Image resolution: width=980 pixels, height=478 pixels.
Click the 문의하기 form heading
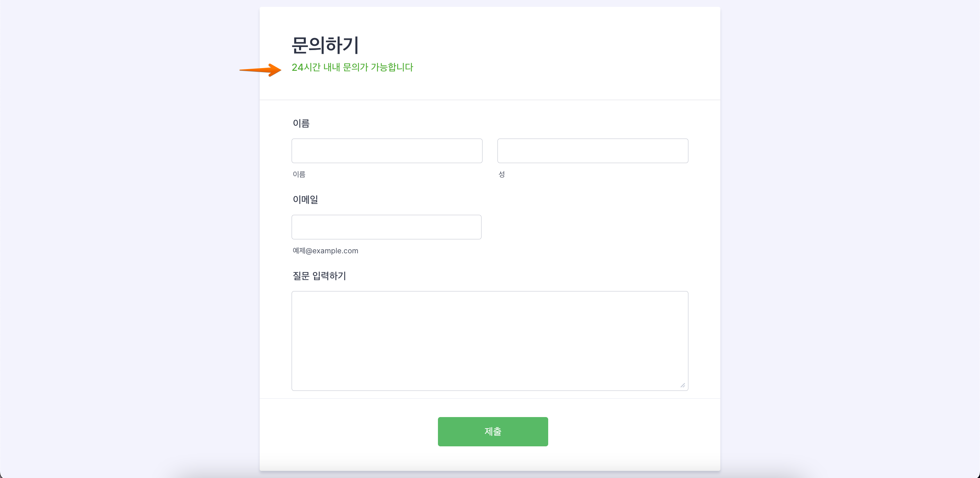click(325, 45)
